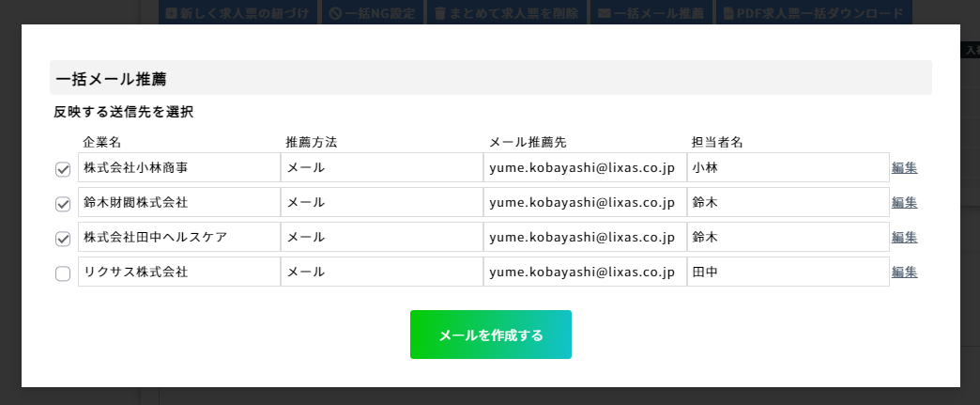Viewport: 980px width, 405px height.
Task: Select the 担当者名 field containing 田中
Action: coord(789,272)
